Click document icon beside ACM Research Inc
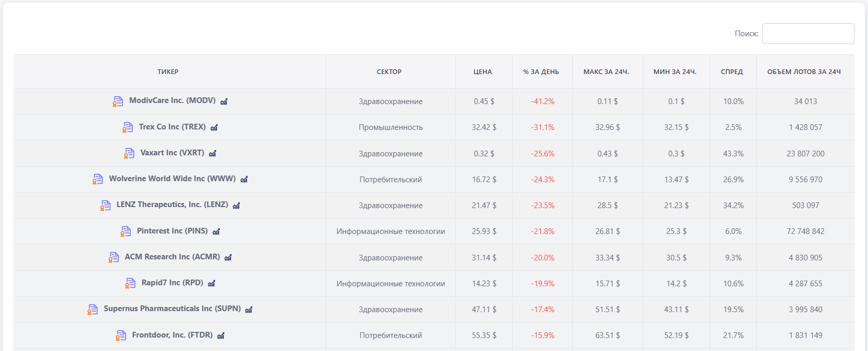Image resolution: width=868 pixels, height=351 pixels. [x=114, y=257]
